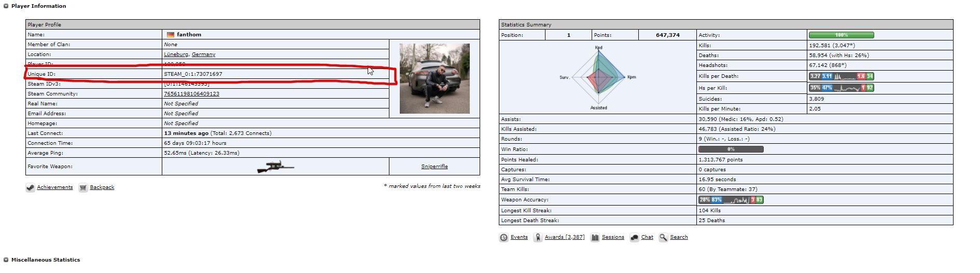This screenshot has height=273, width=980.
Task: Open the Steam Community ID link
Action: 191,94
